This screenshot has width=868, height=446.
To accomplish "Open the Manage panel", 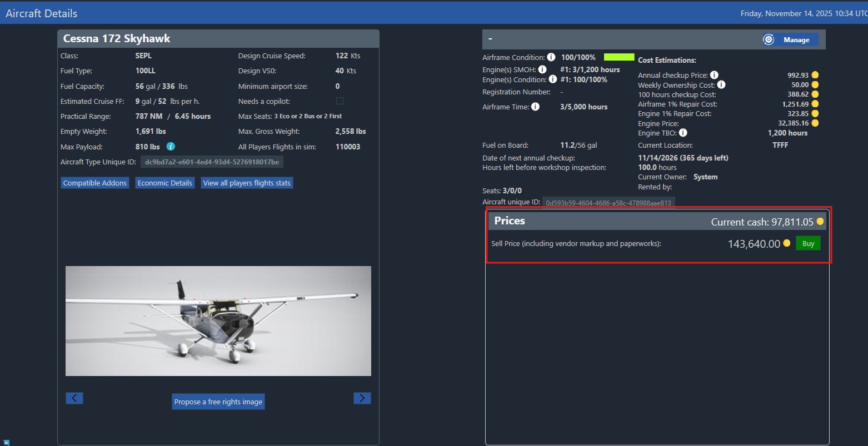I will [796, 39].
